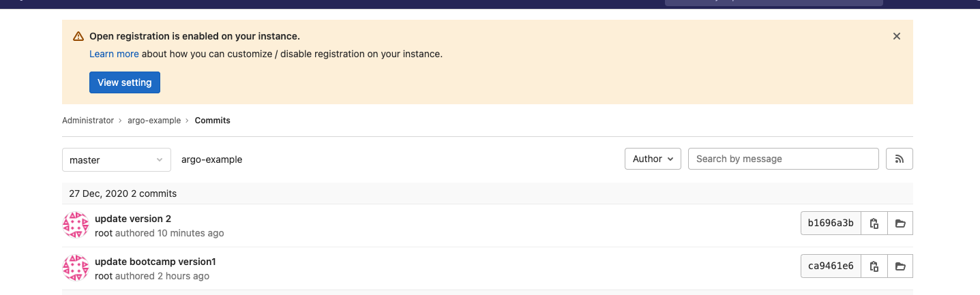Click avatar beside 'update bootcamp version1' commit
Screen dimensions: 980x295
(76, 268)
